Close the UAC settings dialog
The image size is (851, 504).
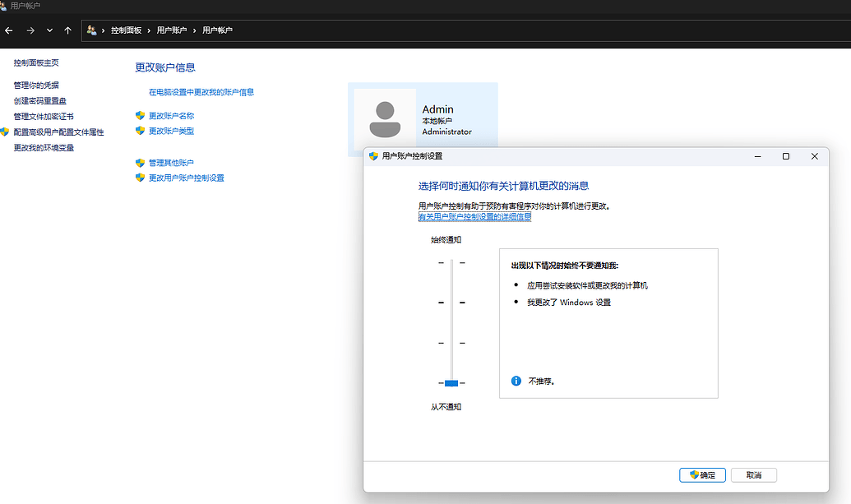[815, 156]
